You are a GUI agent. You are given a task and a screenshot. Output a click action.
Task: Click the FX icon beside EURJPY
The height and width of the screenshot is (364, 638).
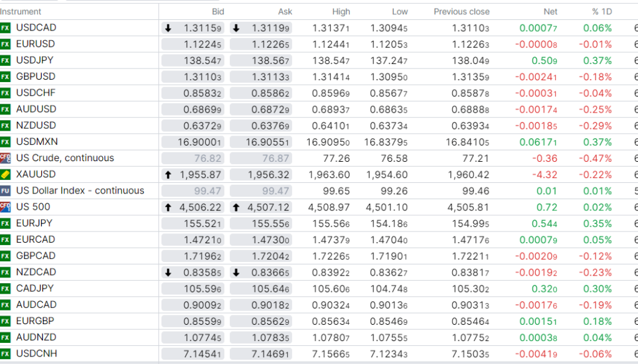coord(6,223)
